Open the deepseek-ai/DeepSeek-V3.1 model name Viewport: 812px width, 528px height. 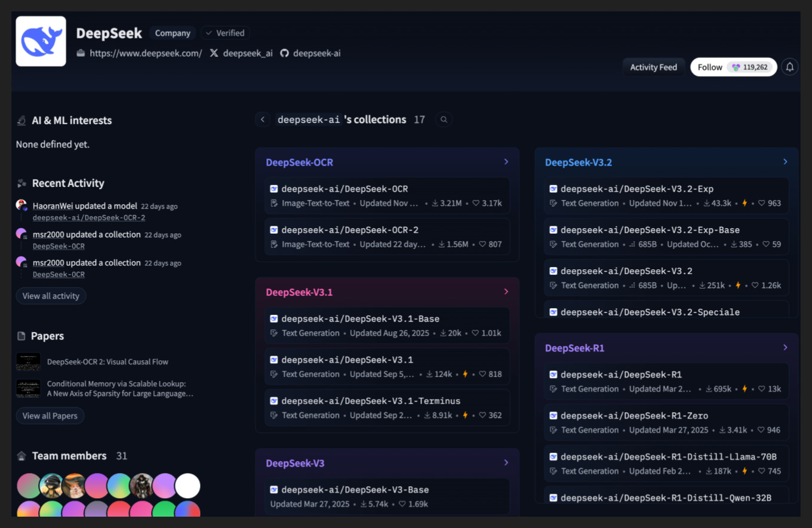point(347,360)
